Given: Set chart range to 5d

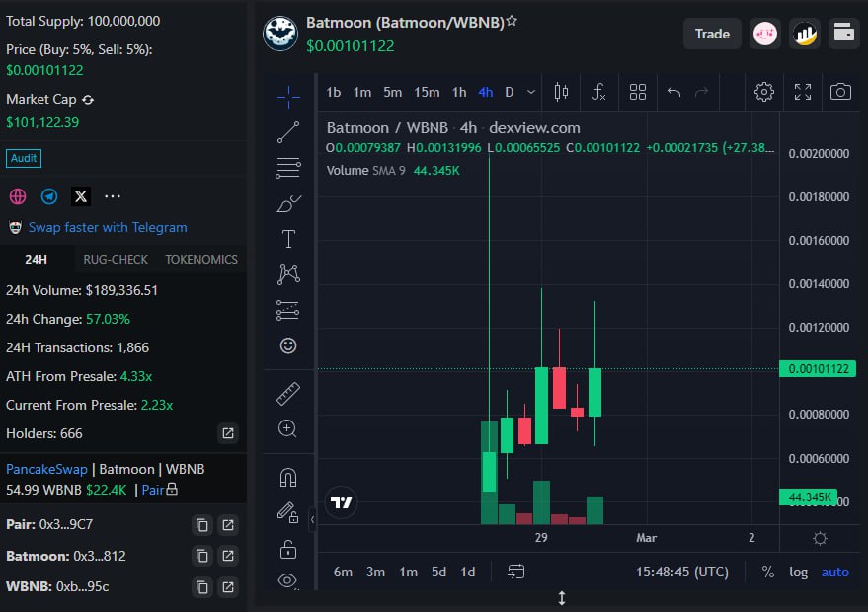Looking at the screenshot, I should [x=439, y=572].
